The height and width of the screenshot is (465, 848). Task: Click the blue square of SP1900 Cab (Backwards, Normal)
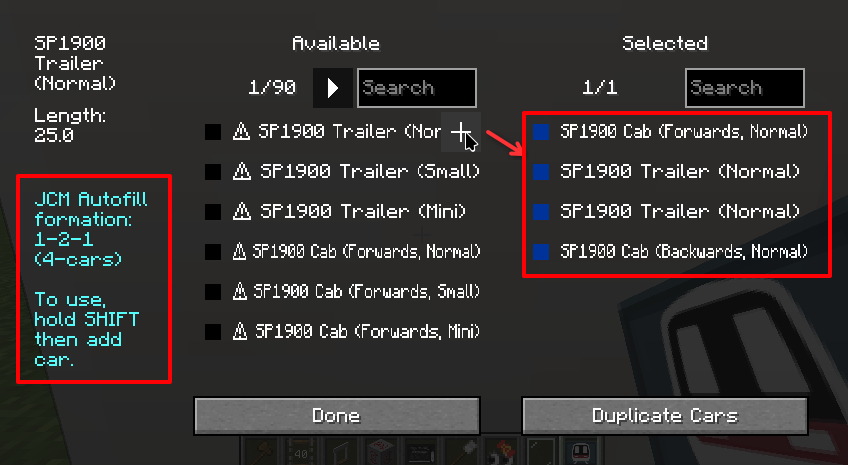coord(541,251)
